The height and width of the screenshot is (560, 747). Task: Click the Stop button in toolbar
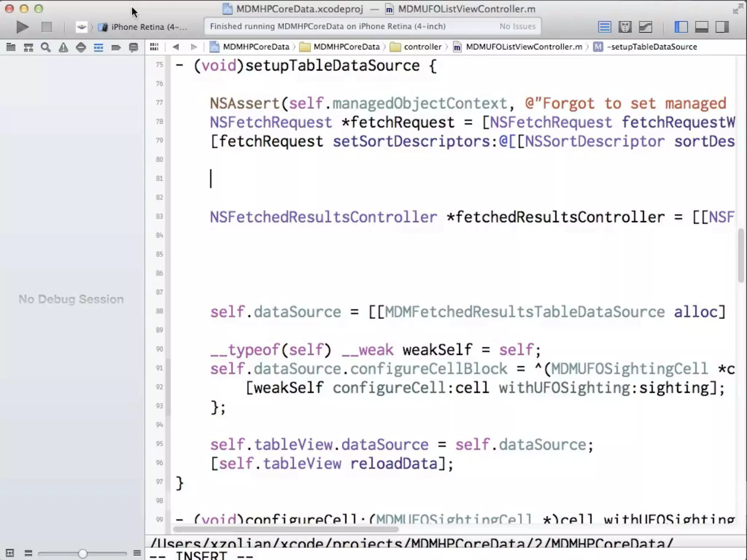(47, 27)
